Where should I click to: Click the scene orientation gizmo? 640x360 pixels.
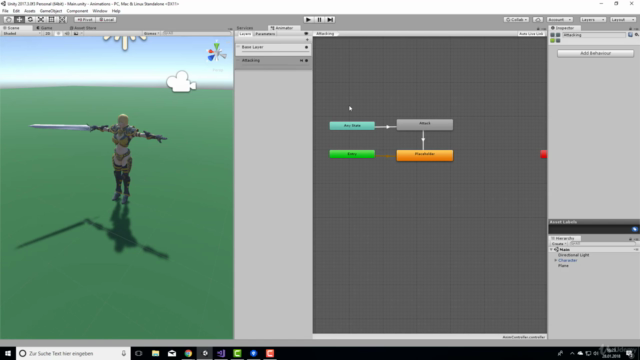(x=216, y=53)
